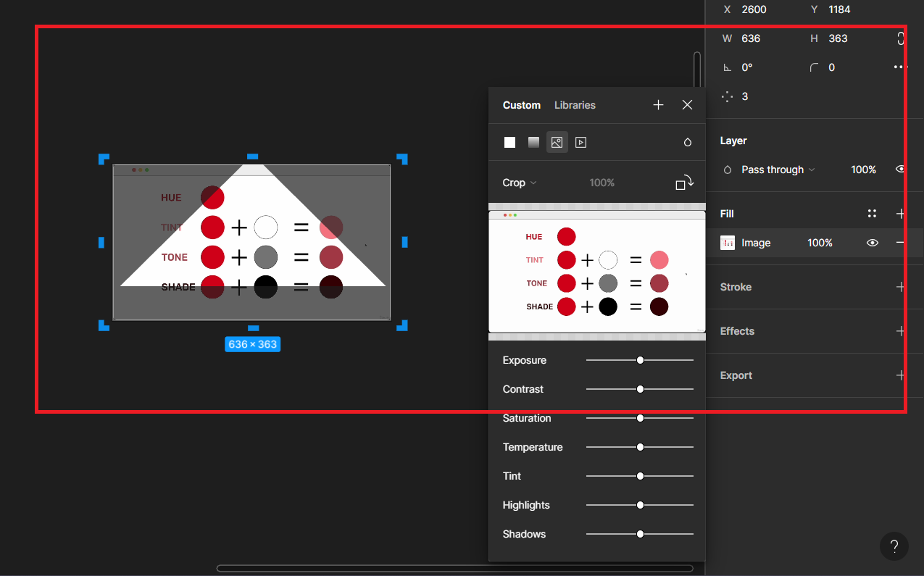Viewport: 924px width, 576px height.
Task: Click the Image fill label
Action: 756,243
